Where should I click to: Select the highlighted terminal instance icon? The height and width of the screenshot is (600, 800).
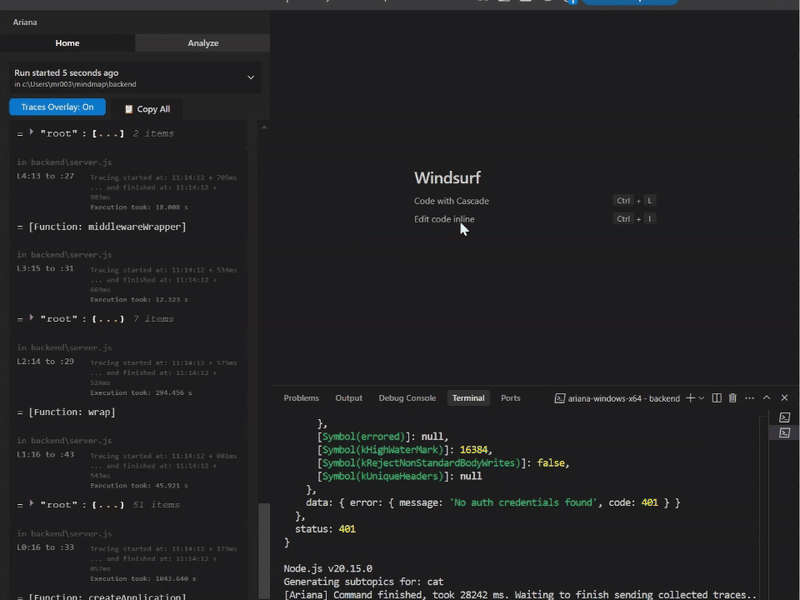click(x=785, y=433)
